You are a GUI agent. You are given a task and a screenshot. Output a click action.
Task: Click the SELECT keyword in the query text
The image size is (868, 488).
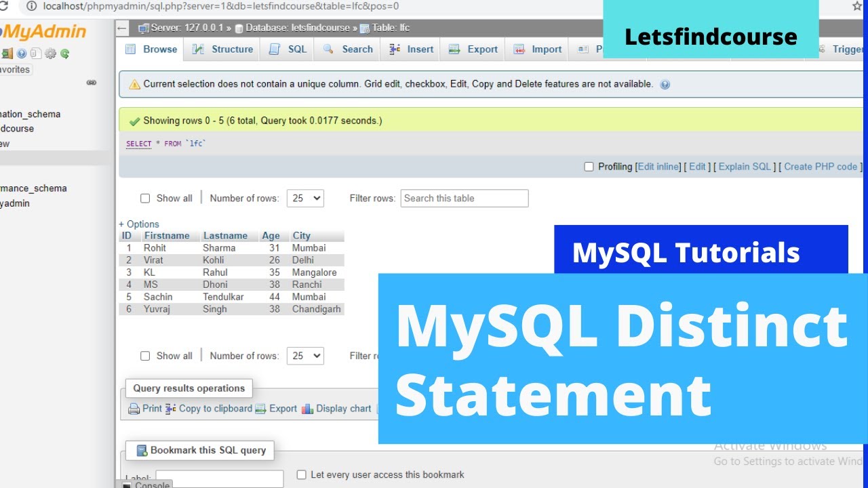pyautogui.click(x=138, y=144)
